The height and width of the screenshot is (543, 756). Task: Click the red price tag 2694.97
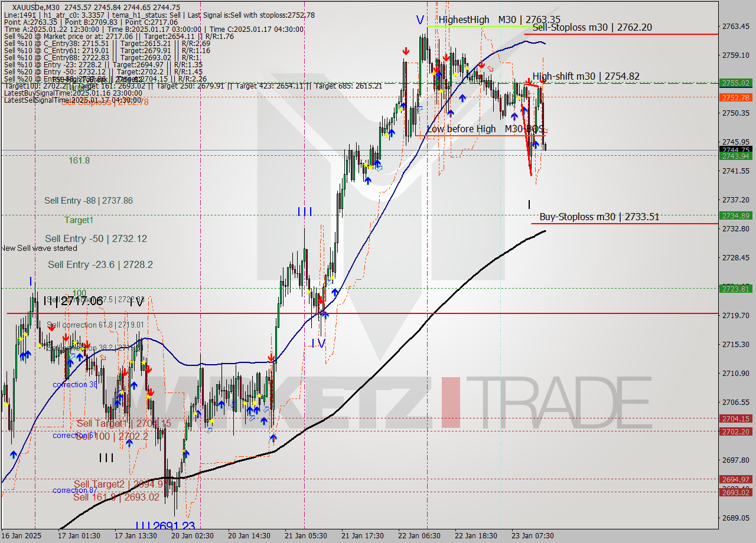[x=736, y=479]
